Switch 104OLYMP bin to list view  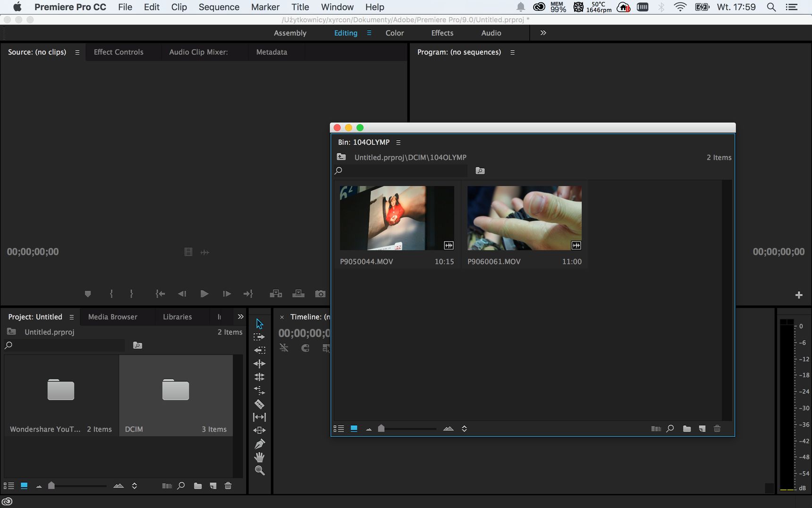[x=338, y=429]
